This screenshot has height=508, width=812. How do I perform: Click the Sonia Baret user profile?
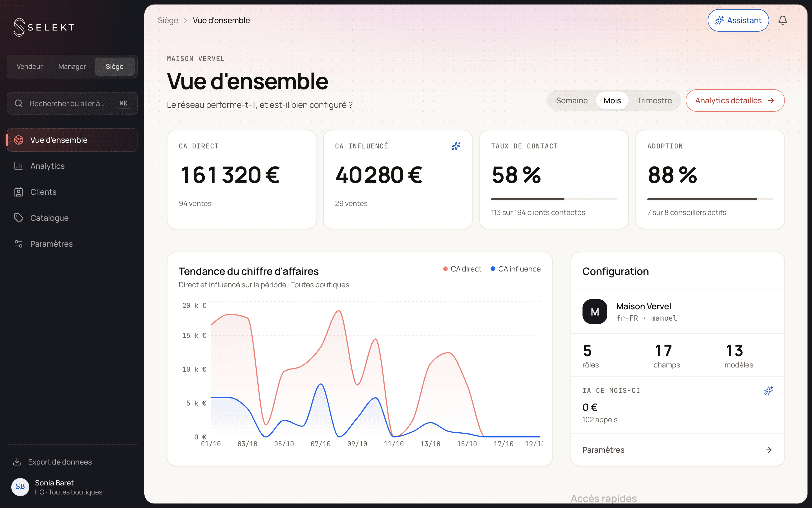(x=72, y=487)
